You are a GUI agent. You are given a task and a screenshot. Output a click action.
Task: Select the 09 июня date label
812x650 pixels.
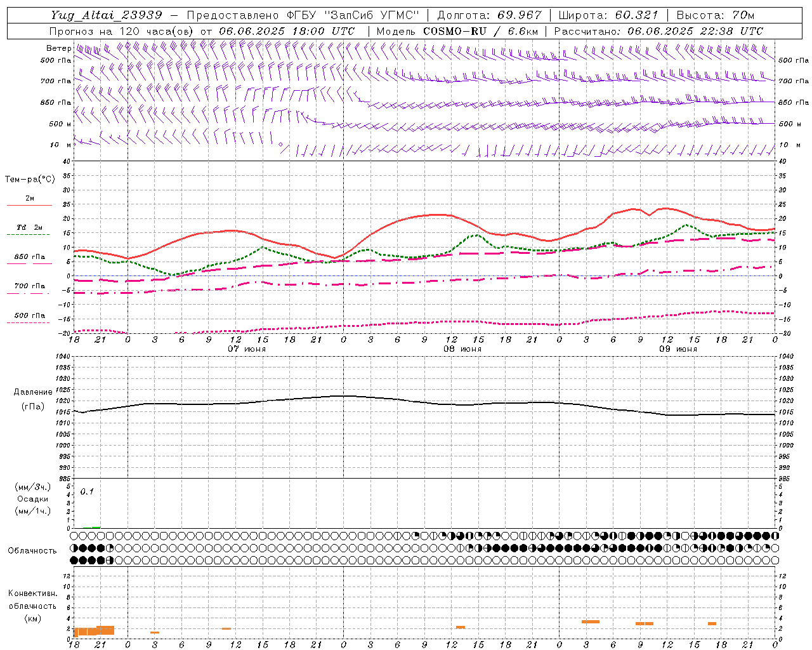tap(678, 349)
